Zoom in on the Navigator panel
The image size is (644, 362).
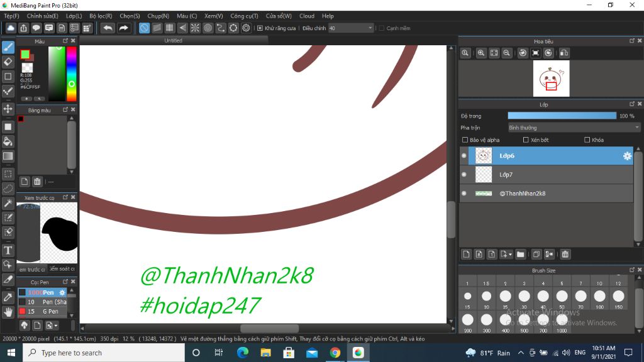[481, 53]
